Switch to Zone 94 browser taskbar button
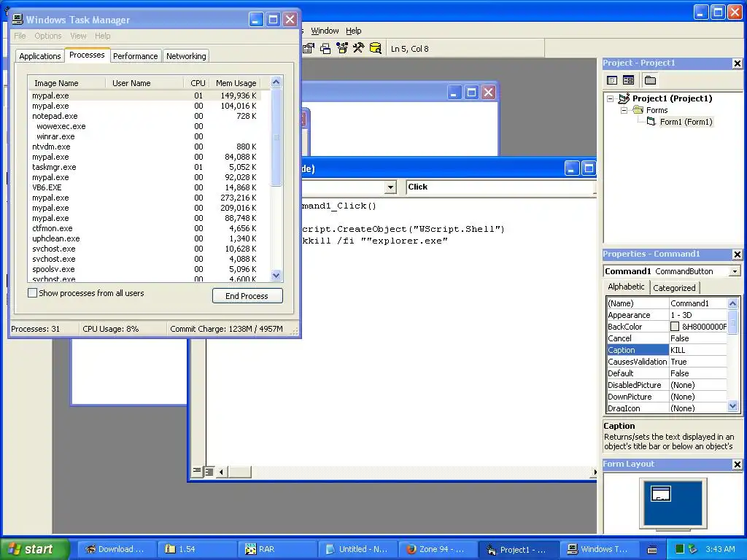This screenshot has width=747, height=560. [x=438, y=549]
